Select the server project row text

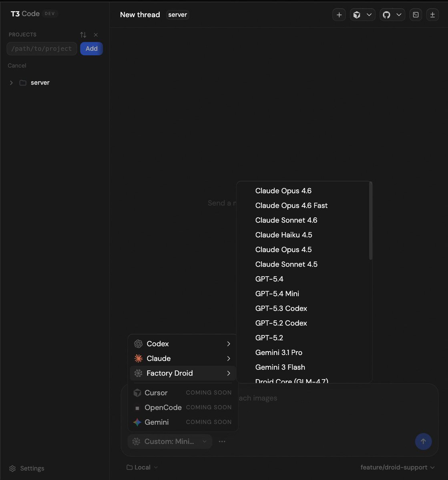pyautogui.click(x=40, y=82)
